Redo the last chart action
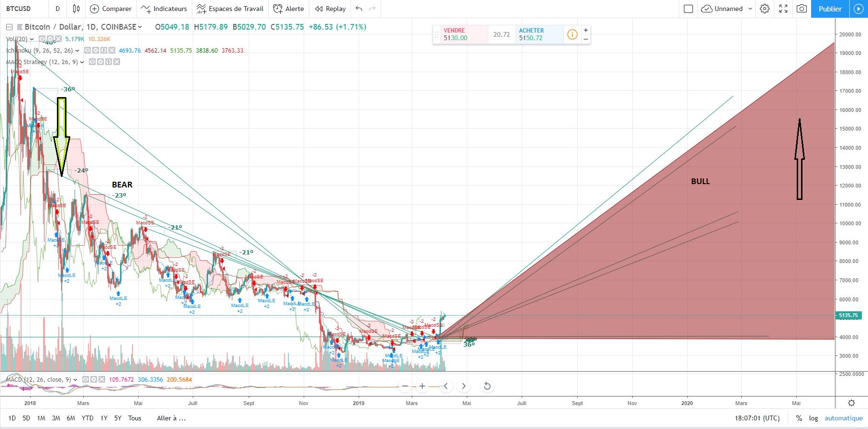Image resolution: width=868 pixels, height=429 pixels. point(373,9)
